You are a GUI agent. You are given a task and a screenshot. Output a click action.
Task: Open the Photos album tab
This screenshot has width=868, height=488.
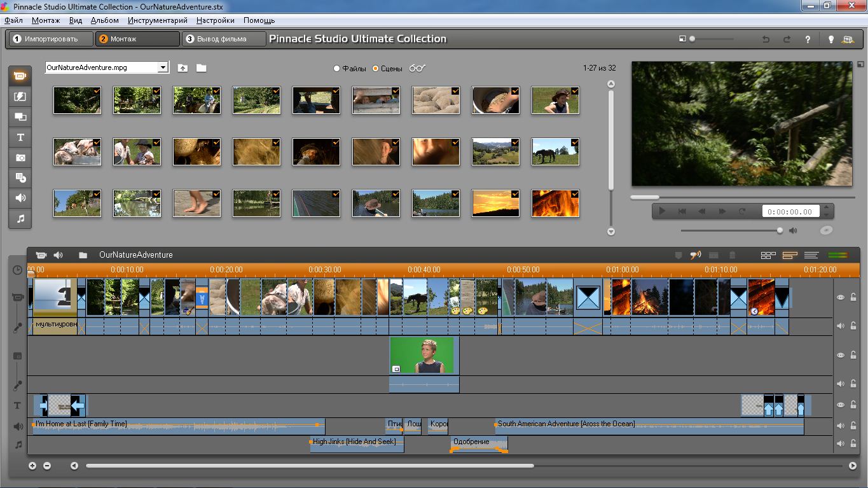(x=20, y=158)
